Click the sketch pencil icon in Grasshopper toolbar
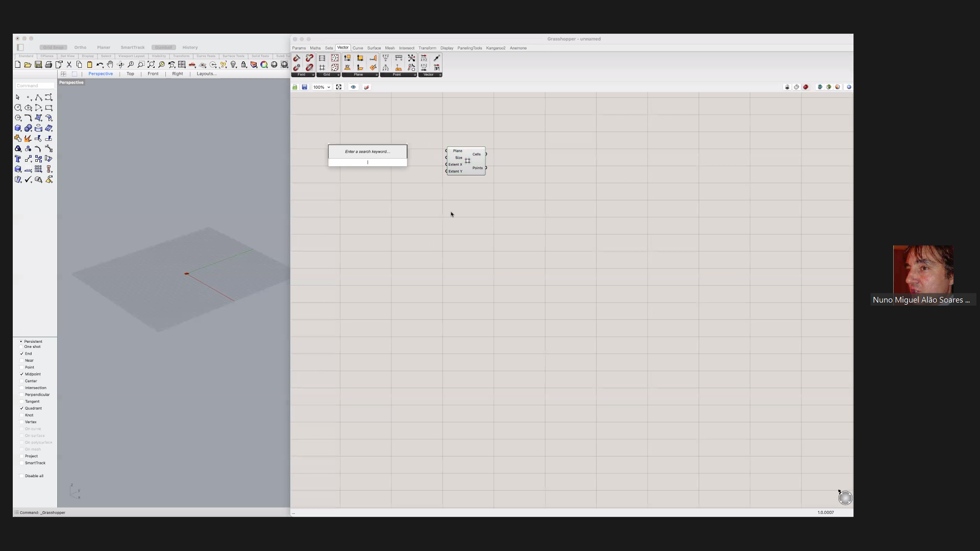Screen dimensions: 980x551 (366, 87)
